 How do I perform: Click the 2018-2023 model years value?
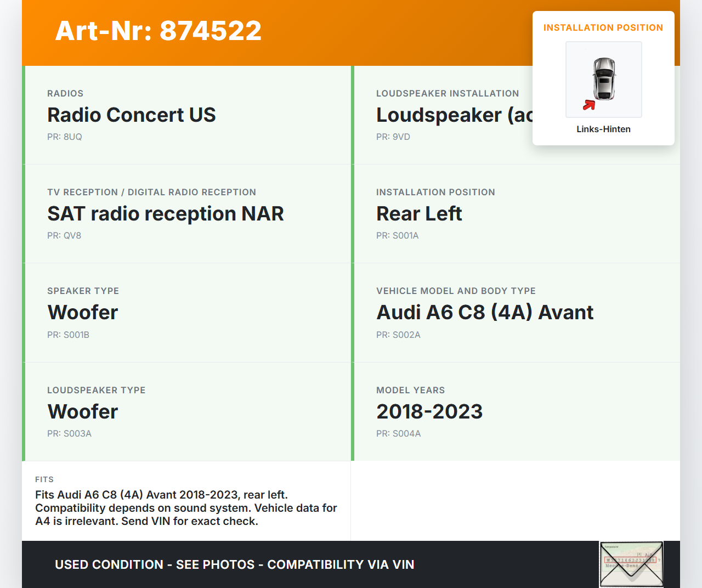click(x=429, y=412)
